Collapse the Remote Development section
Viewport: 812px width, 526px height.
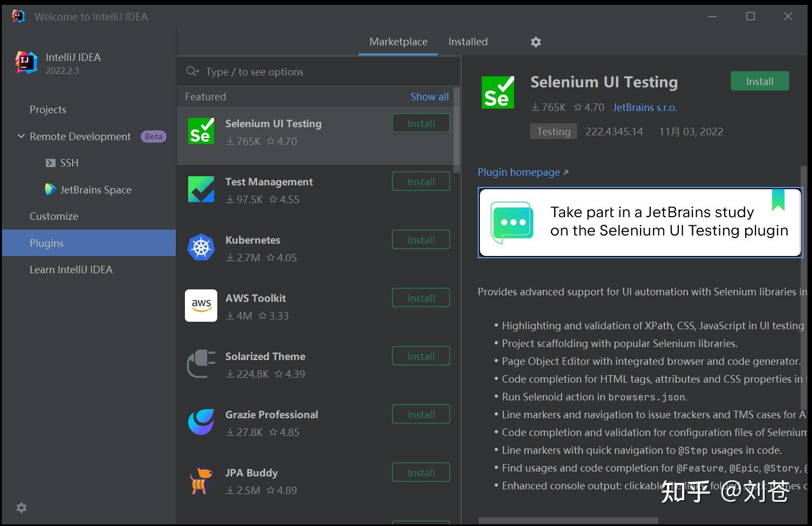(21, 136)
